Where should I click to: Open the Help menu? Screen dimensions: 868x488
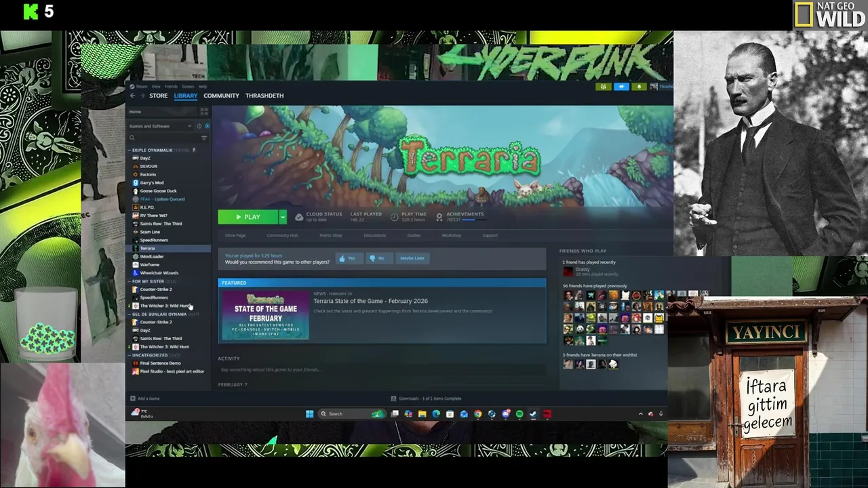tap(203, 86)
